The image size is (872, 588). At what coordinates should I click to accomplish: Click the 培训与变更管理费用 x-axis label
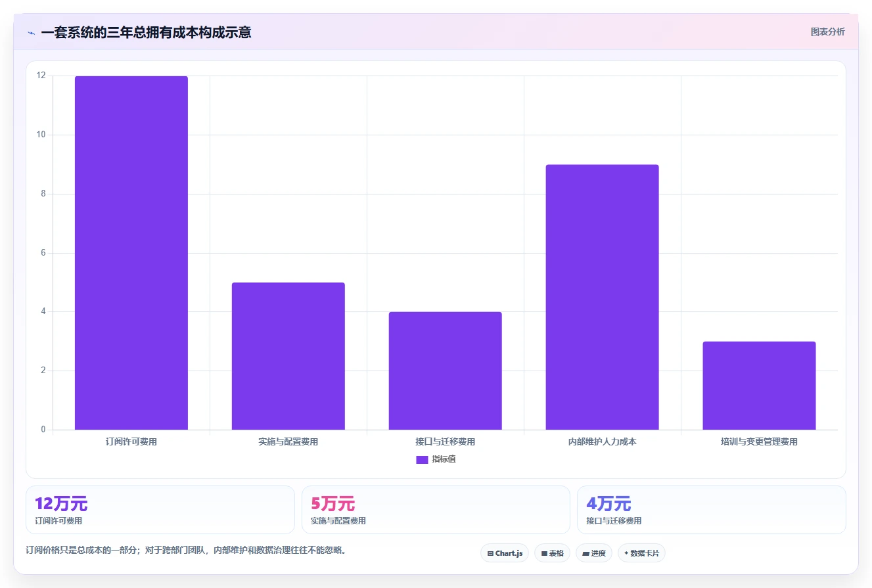759,442
